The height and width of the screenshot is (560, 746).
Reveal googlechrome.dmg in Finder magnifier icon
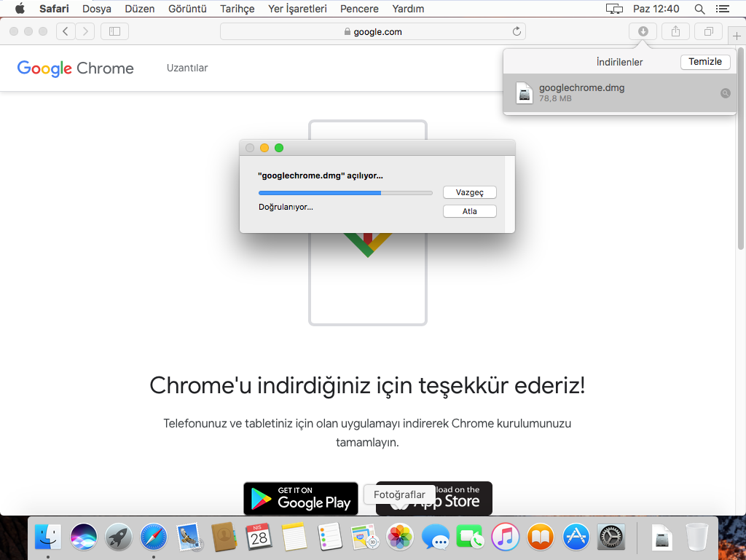point(725,93)
